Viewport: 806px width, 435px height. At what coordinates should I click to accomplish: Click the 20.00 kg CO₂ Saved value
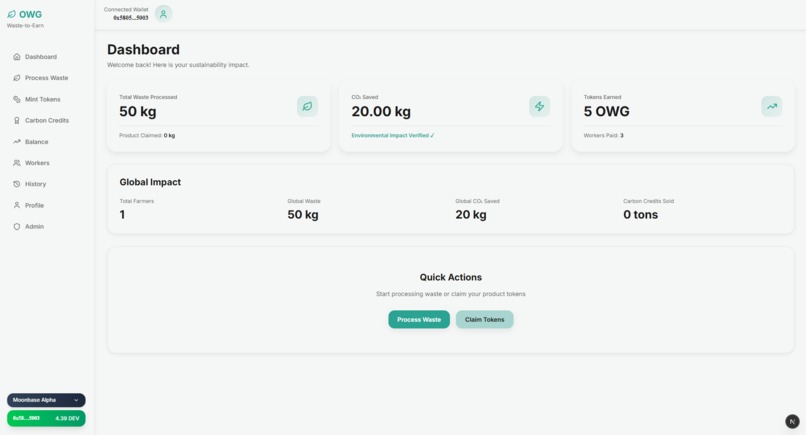pos(381,112)
